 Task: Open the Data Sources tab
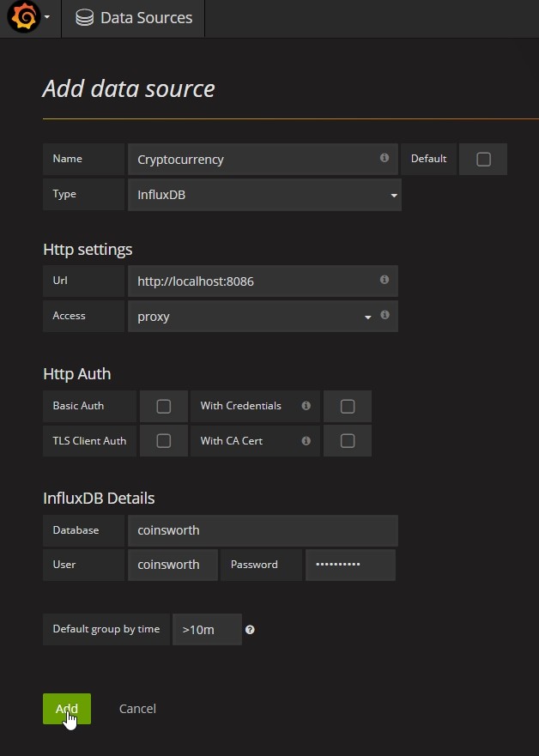point(133,18)
